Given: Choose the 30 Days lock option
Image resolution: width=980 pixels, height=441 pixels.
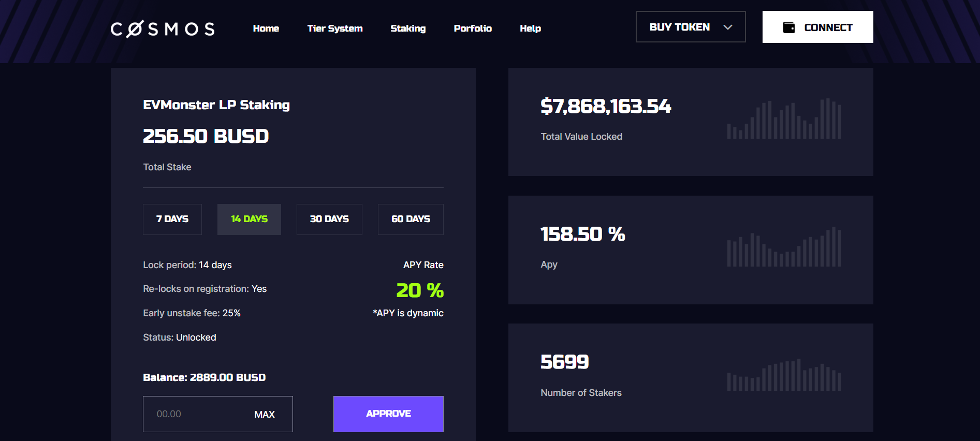Looking at the screenshot, I should pyautogui.click(x=329, y=219).
